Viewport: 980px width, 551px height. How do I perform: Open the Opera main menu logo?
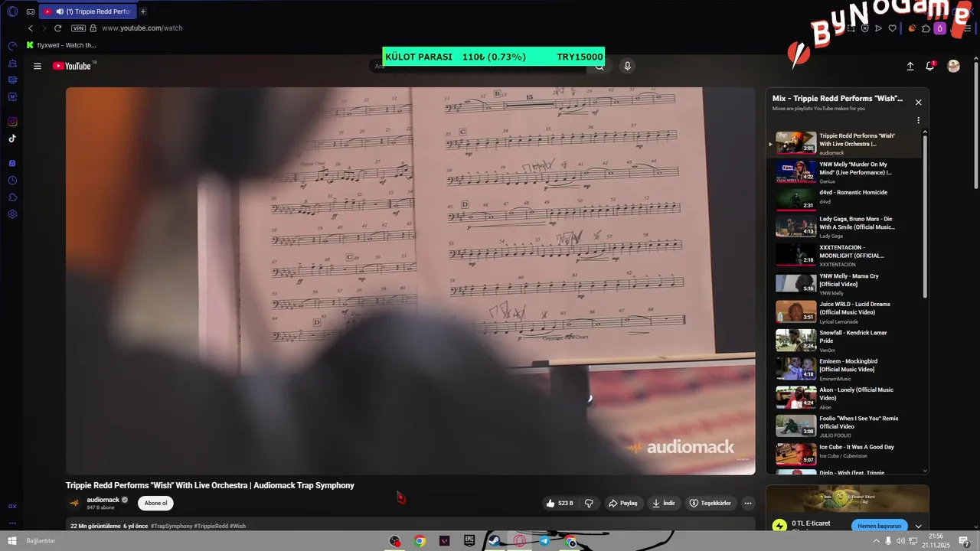pos(12,11)
